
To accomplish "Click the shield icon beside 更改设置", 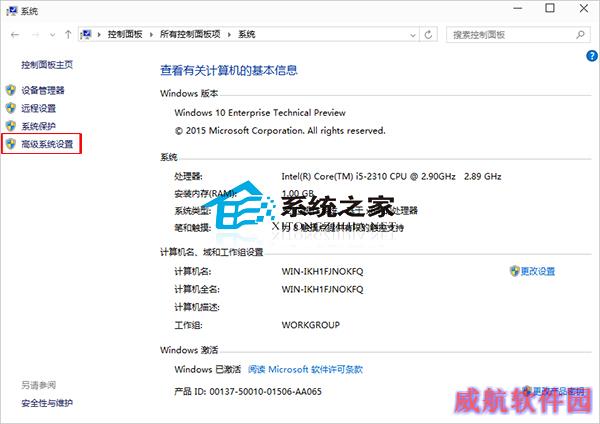I will 515,271.
